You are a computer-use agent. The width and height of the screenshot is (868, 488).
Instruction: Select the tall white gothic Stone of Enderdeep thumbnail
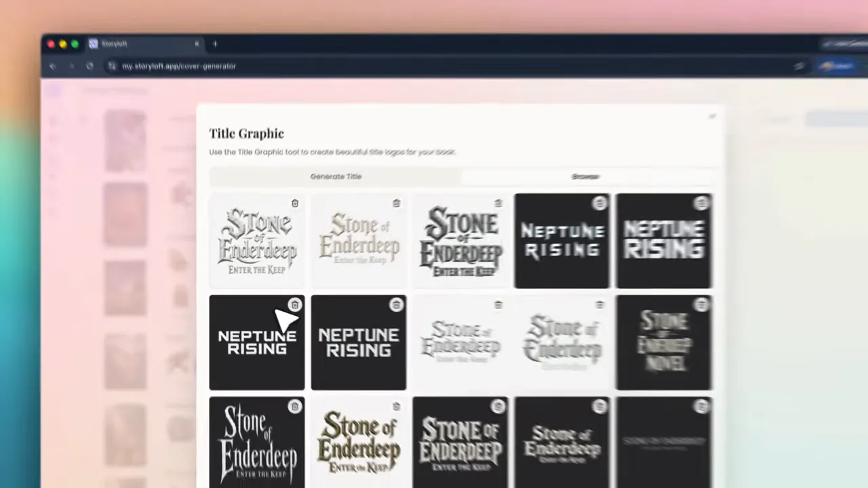point(257,442)
